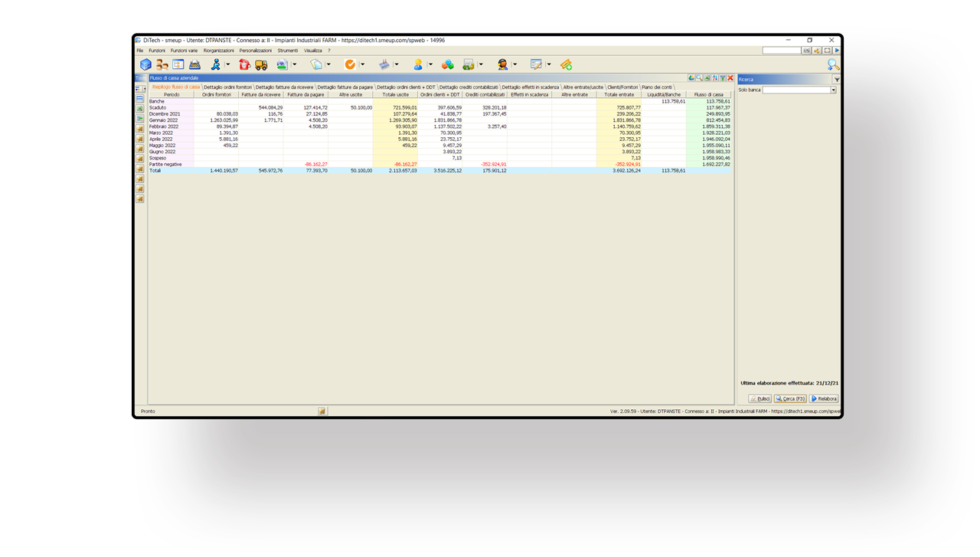
Task: Expand the Solo banca combo box
Action: coord(833,90)
